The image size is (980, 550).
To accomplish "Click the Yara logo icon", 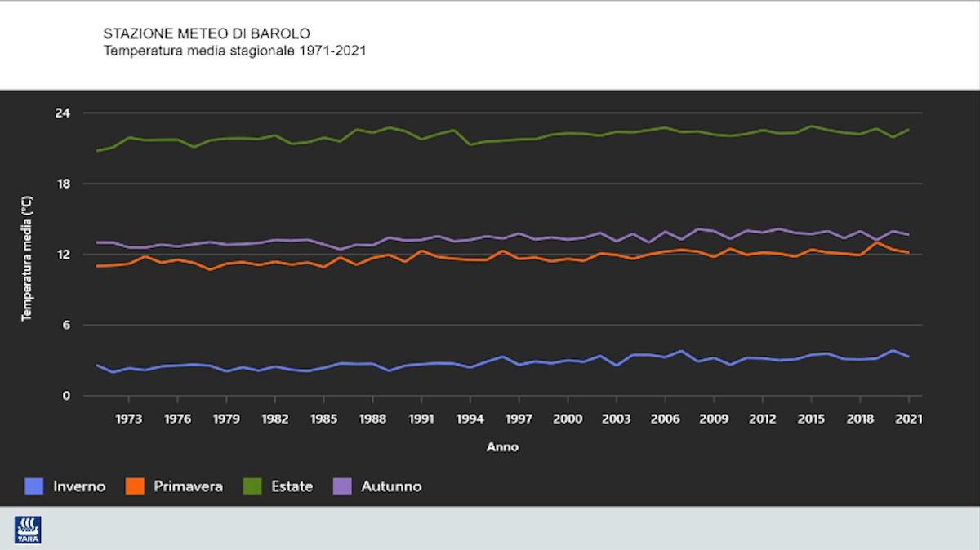I will 28,530.
